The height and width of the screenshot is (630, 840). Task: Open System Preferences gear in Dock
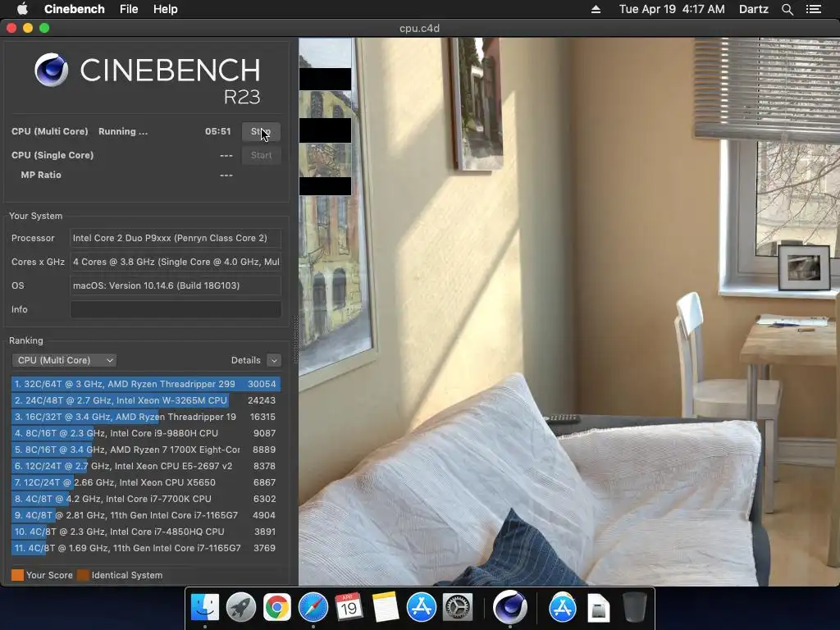tap(457, 608)
